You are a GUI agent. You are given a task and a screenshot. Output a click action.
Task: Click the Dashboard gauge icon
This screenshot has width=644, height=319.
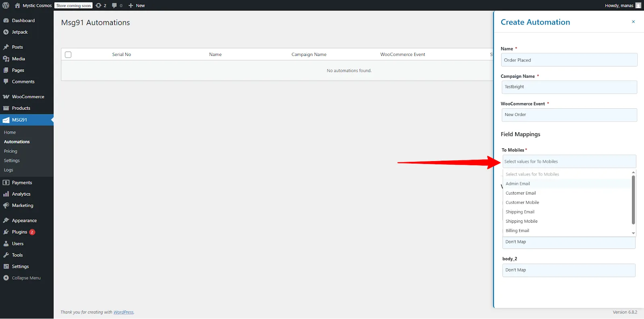(x=6, y=21)
